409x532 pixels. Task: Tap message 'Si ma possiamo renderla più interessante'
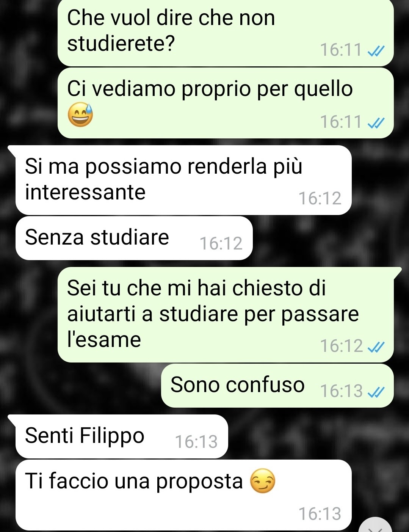[x=183, y=180]
